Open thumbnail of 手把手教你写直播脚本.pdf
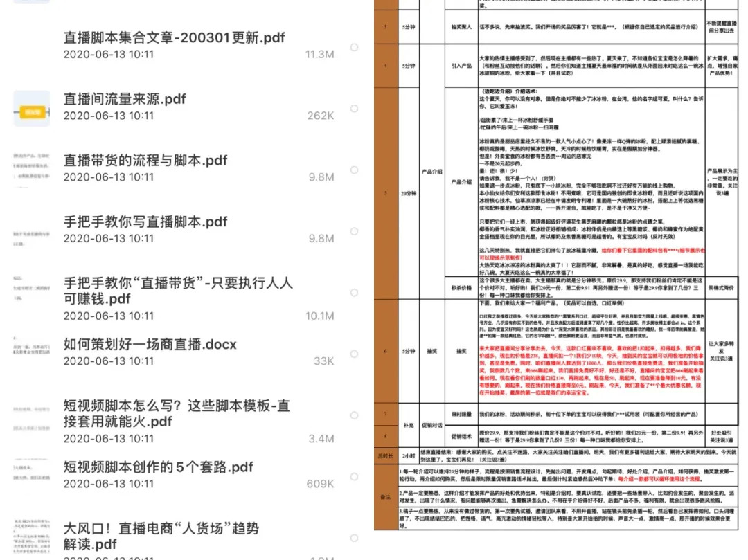Image resolution: width=748 pixels, height=560 pixels. click(31, 232)
